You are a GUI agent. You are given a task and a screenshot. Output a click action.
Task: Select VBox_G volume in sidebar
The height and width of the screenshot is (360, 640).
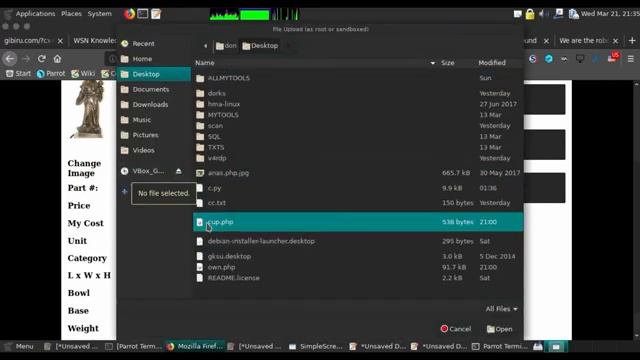pos(147,171)
